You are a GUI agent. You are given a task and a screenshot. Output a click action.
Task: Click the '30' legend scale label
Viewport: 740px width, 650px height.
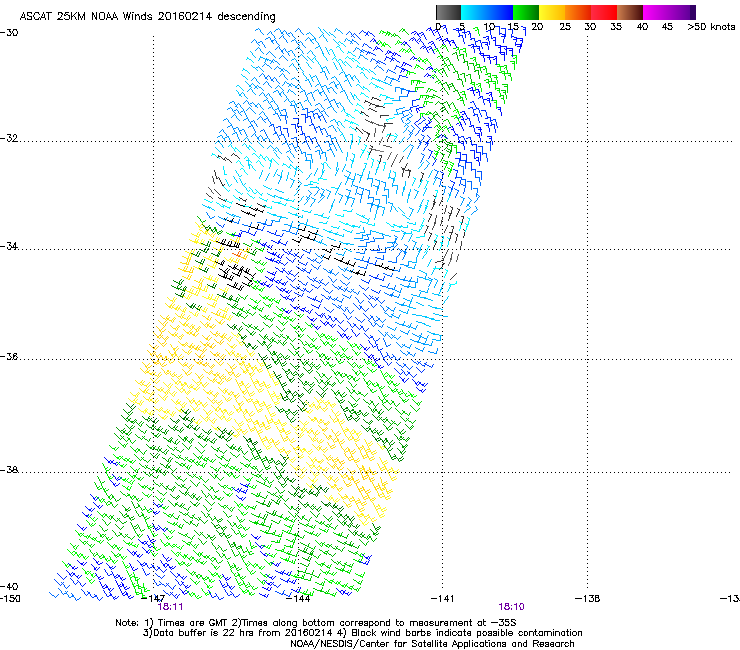[x=590, y=27]
